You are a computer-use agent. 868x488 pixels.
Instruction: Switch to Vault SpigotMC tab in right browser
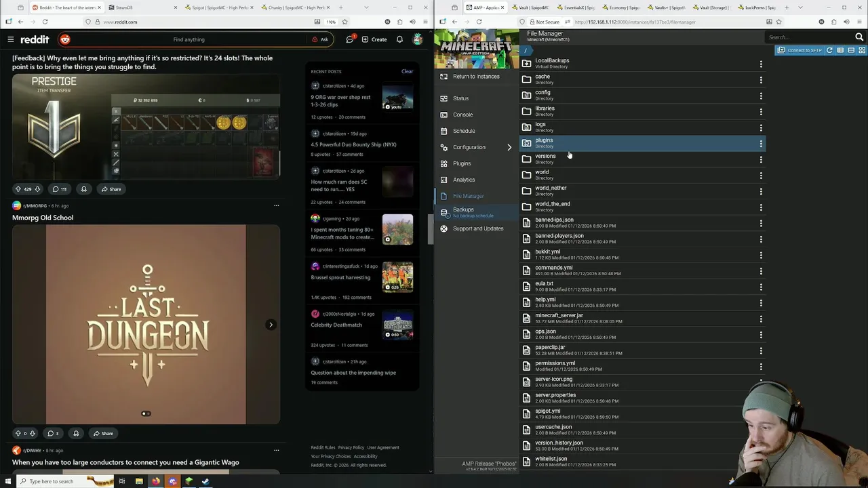[x=532, y=7]
